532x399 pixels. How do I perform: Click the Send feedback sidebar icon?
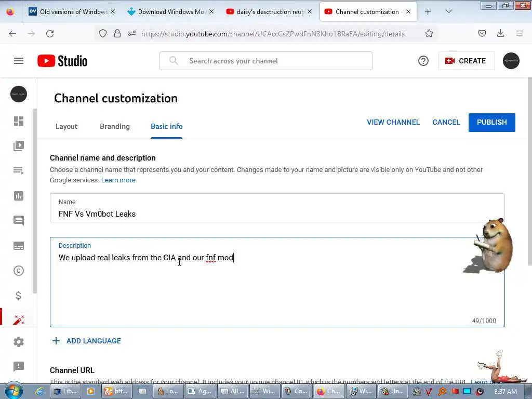(x=19, y=366)
